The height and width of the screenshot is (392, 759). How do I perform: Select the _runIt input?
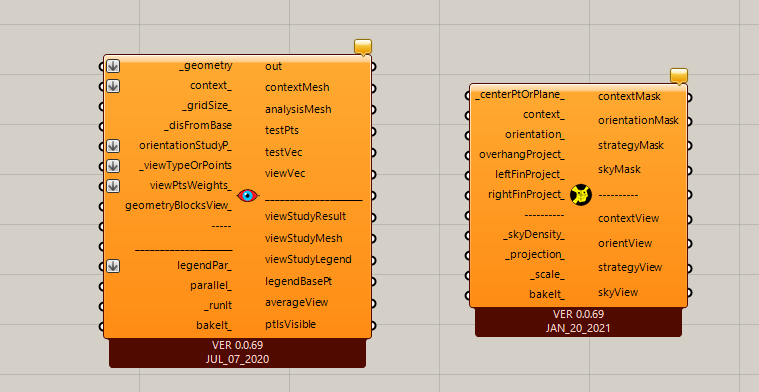point(218,306)
